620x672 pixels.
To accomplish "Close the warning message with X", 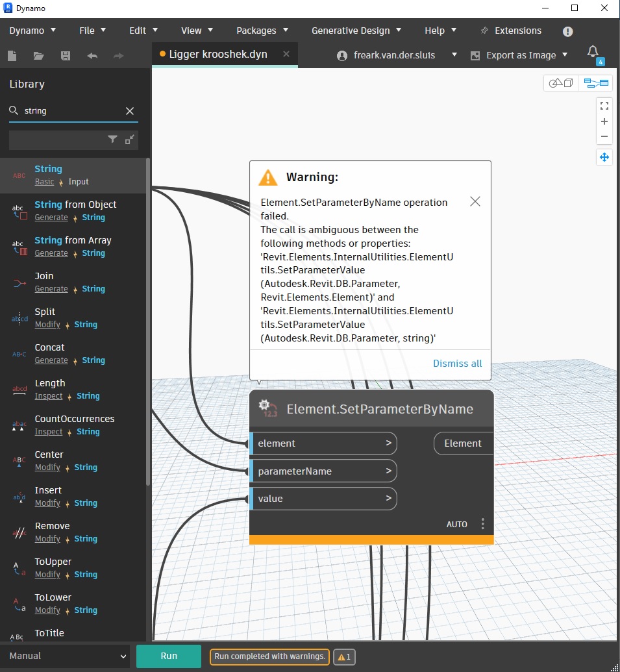I will (475, 202).
